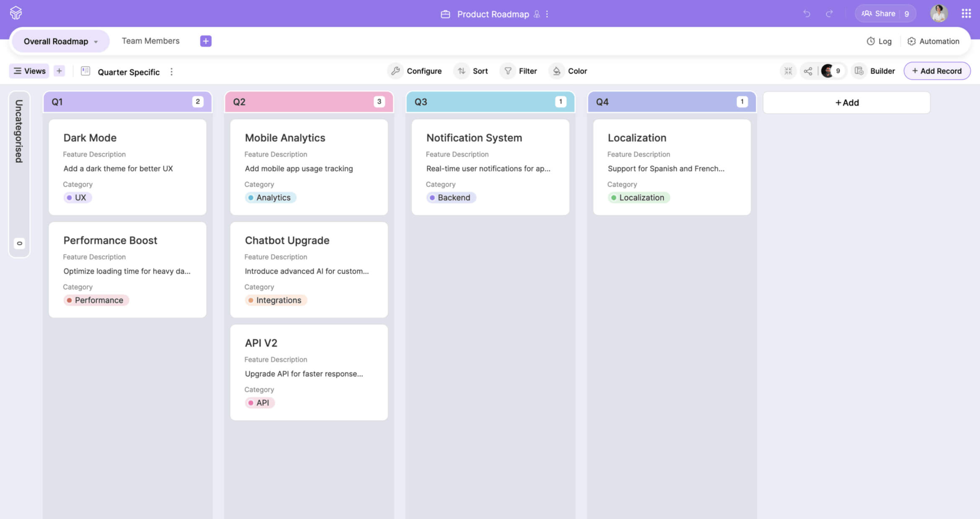Add a new tab with the purple plus
The width and height of the screenshot is (980, 519).
(x=206, y=41)
